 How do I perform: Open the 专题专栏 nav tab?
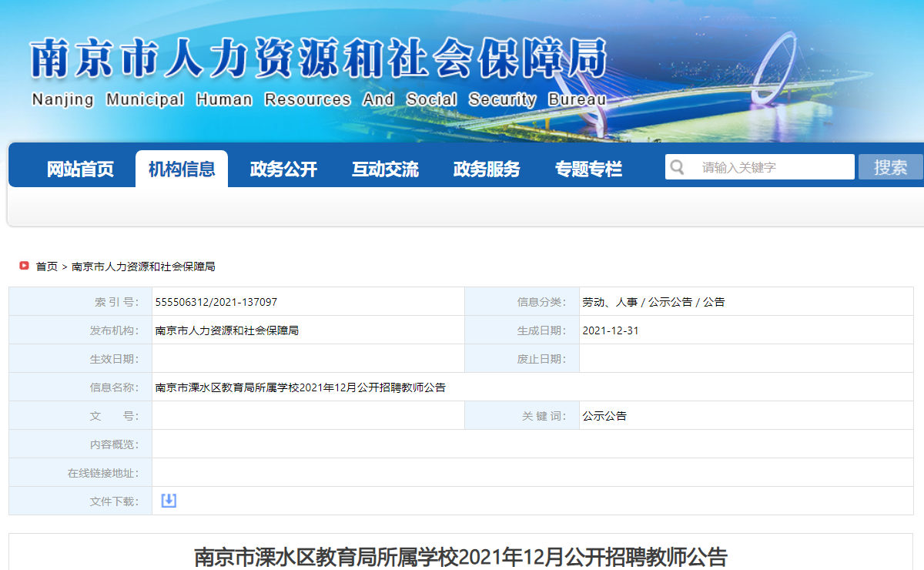point(588,169)
